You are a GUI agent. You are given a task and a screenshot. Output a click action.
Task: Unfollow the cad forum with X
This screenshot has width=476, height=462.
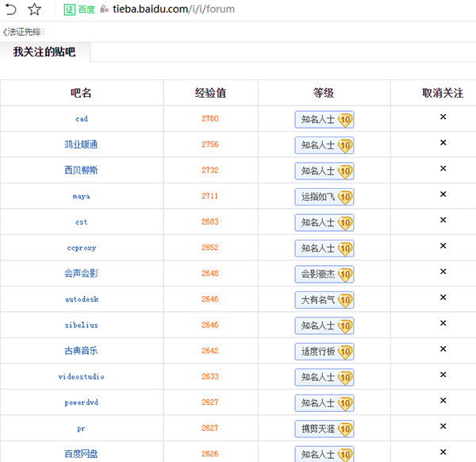[443, 117]
